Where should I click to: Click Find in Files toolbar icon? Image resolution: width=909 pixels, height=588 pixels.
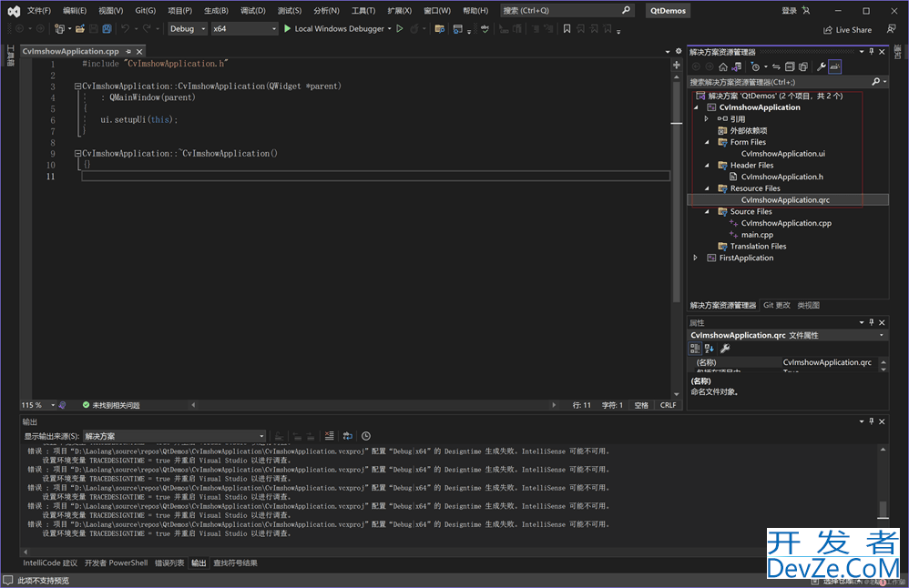click(x=439, y=28)
